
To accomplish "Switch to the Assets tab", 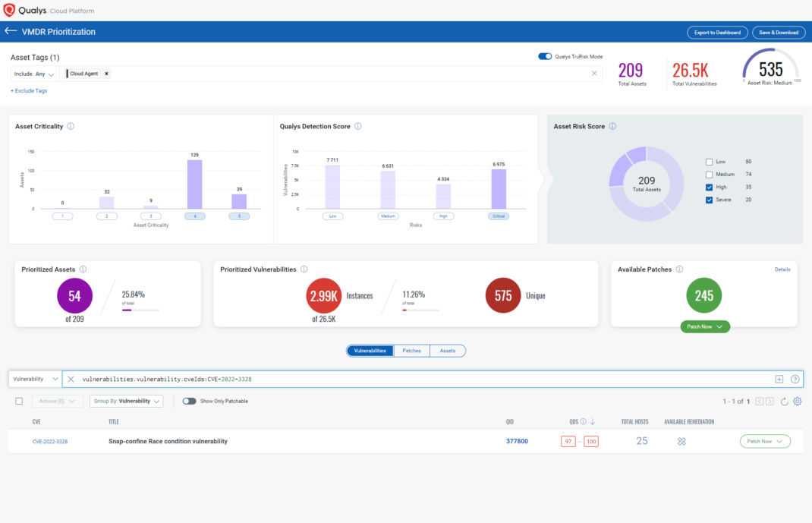I will tap(448, 351).
